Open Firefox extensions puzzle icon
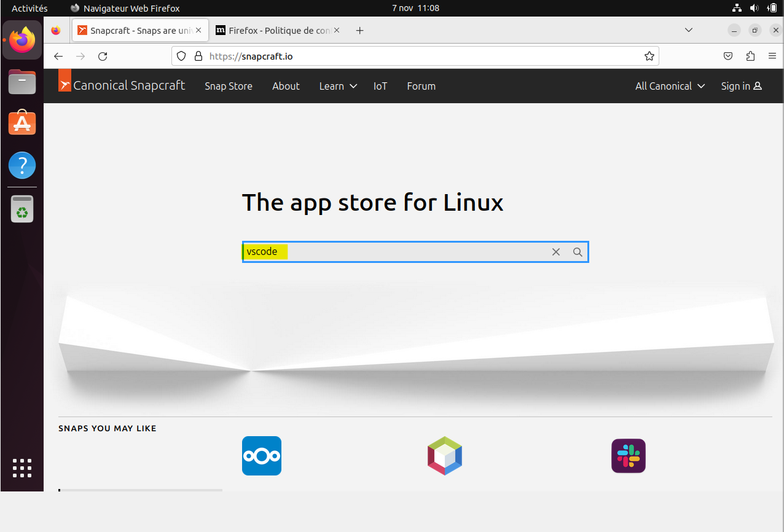The height and width of the screenshot is (532, 784). pyautogui.click(x=750, y=57)
